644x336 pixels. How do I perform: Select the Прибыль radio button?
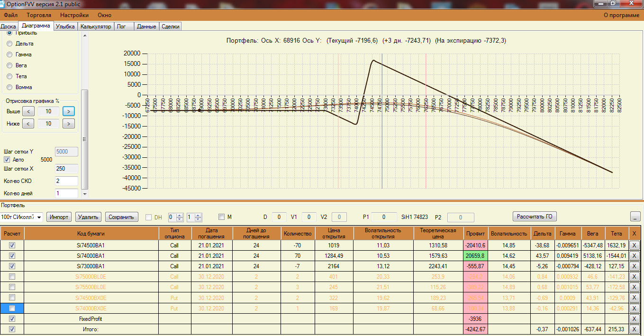click(9, 33)
